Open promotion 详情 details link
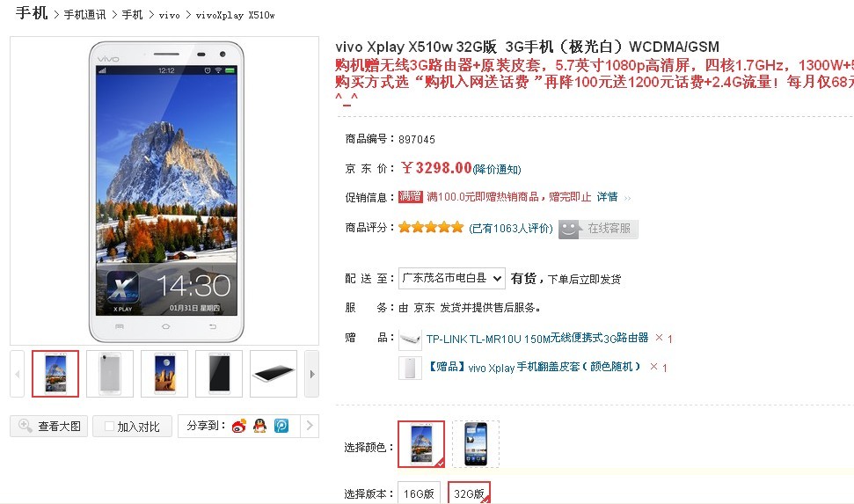The image size is (854, 504). pyautogui.click(x=607, y=197)
